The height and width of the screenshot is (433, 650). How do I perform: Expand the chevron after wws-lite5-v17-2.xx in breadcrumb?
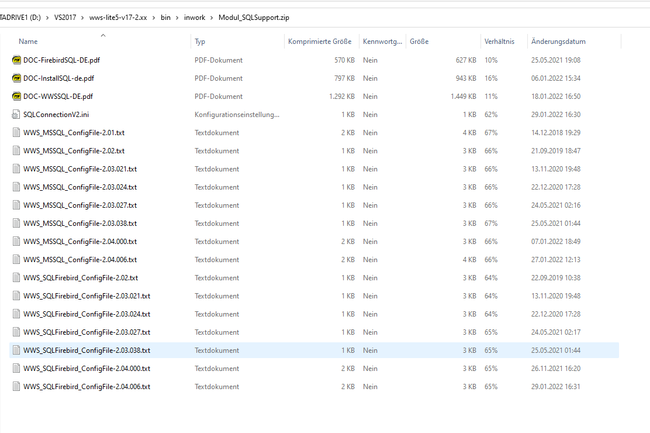(154, 17)
